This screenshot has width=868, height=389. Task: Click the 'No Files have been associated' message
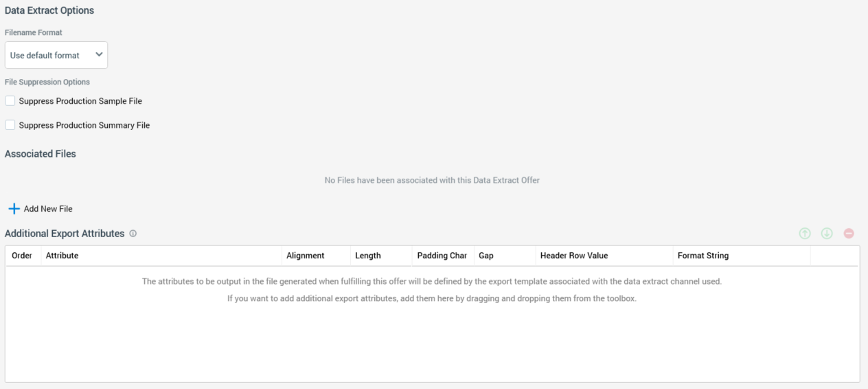[432, 180]
